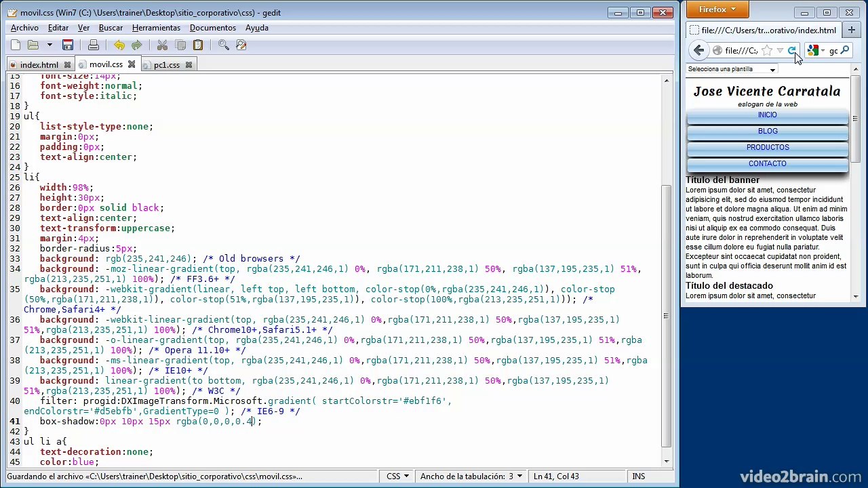Open Find with the magnifier icon
868x488 pixels.
(x=224, y=45)
